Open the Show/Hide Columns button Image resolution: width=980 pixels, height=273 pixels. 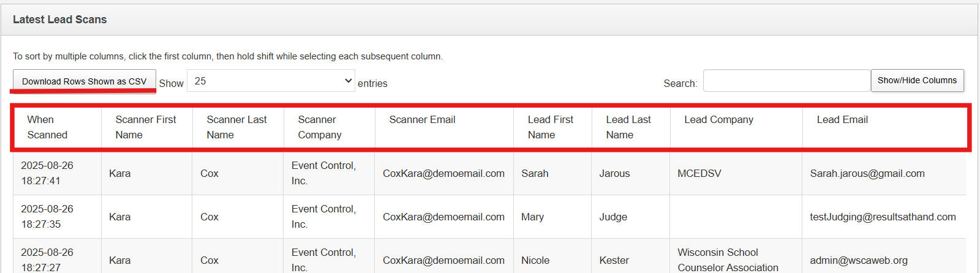(917, 80)
